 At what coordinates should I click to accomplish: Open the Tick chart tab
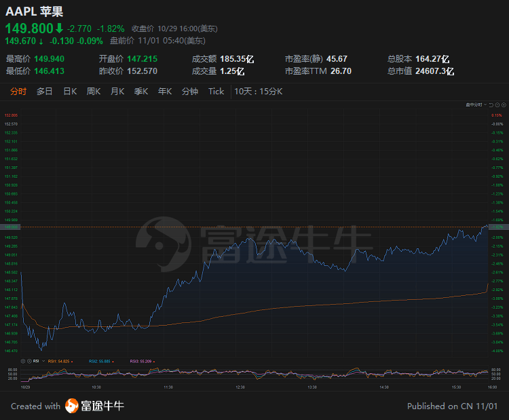(x=216, y=92)
